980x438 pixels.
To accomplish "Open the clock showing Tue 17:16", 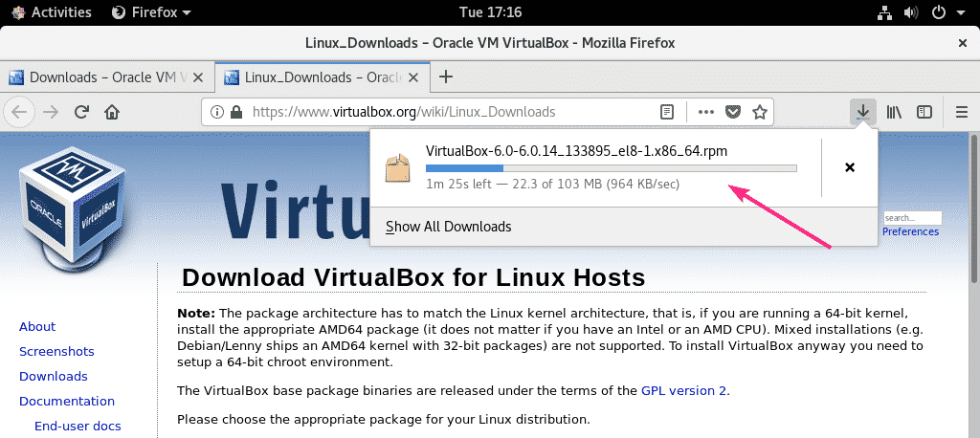I will point(490,11).
